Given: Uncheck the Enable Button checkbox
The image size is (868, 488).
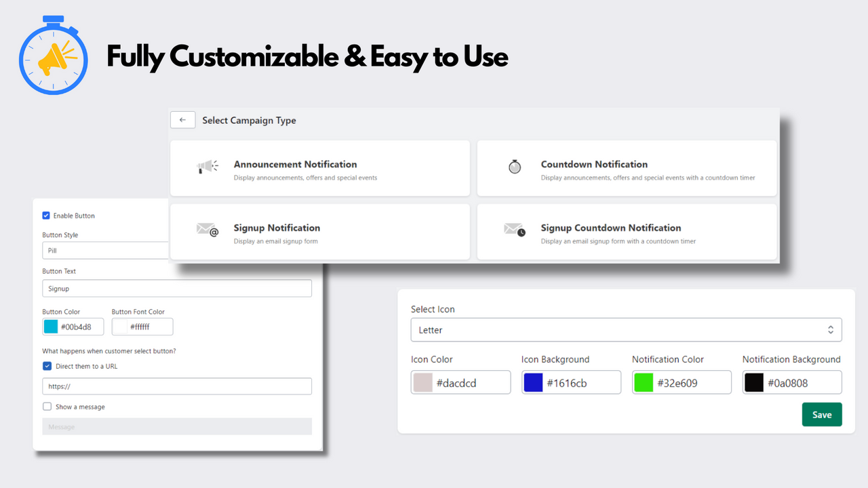Looking at the screenshot, I should [x=46, y=215].
